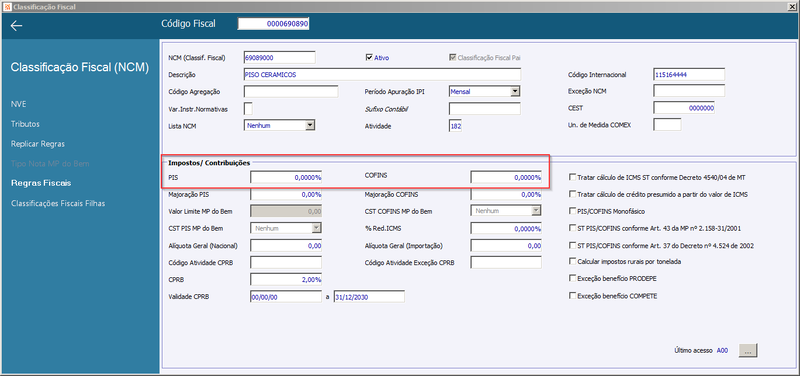
Task: Click the CEST field
Action: point(684,108)
